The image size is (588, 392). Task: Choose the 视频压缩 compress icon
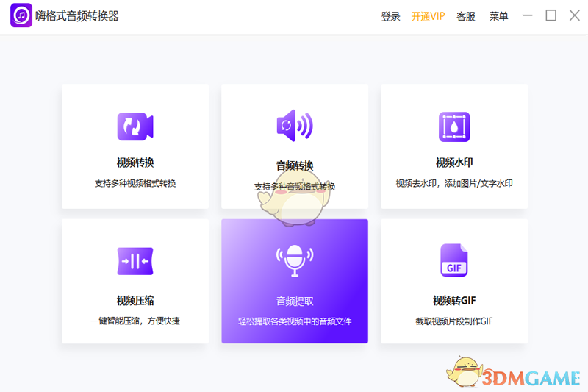(135, 261)
